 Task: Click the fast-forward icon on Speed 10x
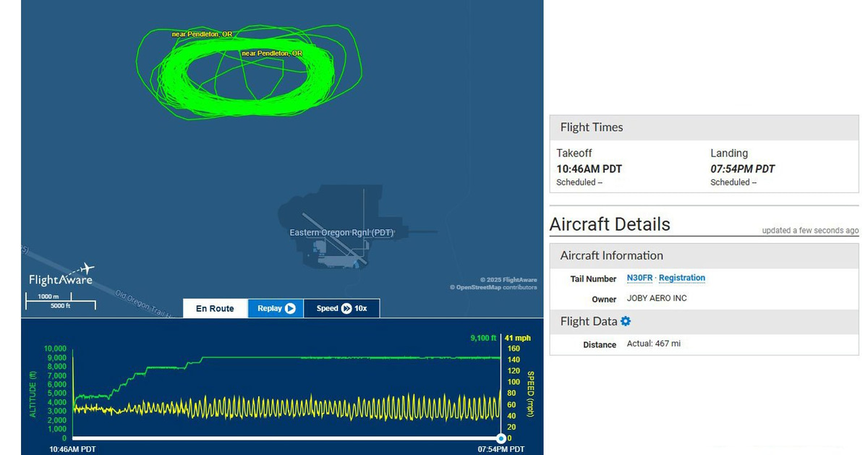point(346,308)
